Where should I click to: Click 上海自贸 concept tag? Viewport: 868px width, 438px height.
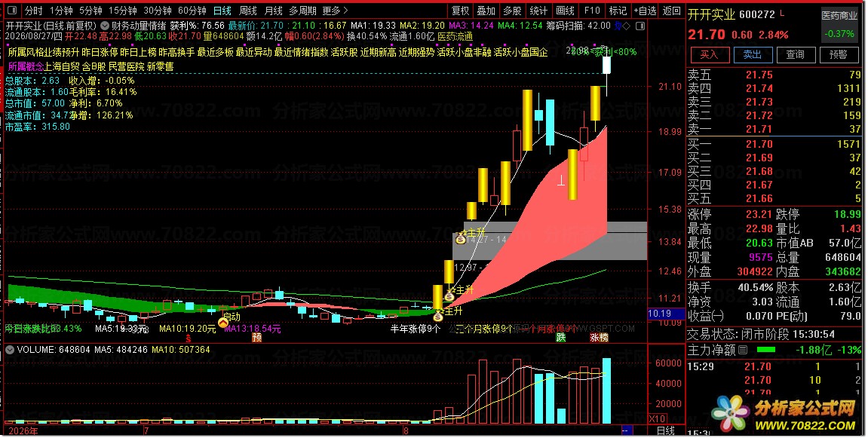coord(62,66)
